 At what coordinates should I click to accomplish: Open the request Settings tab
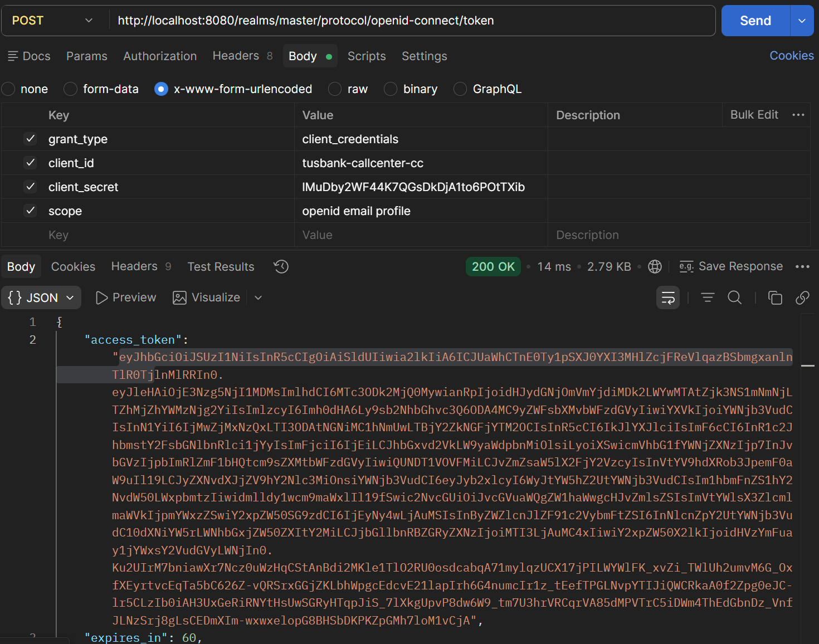coord(425,56)
